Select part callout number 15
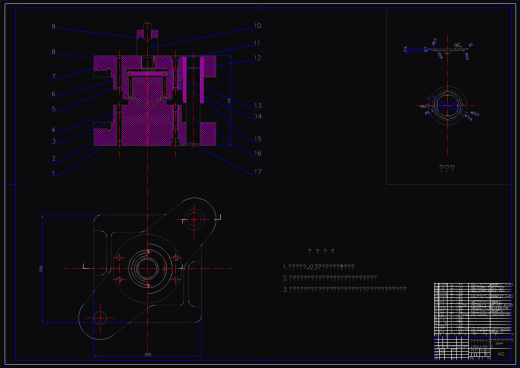Screen dimensions: 520x368 tap(258, 139)
